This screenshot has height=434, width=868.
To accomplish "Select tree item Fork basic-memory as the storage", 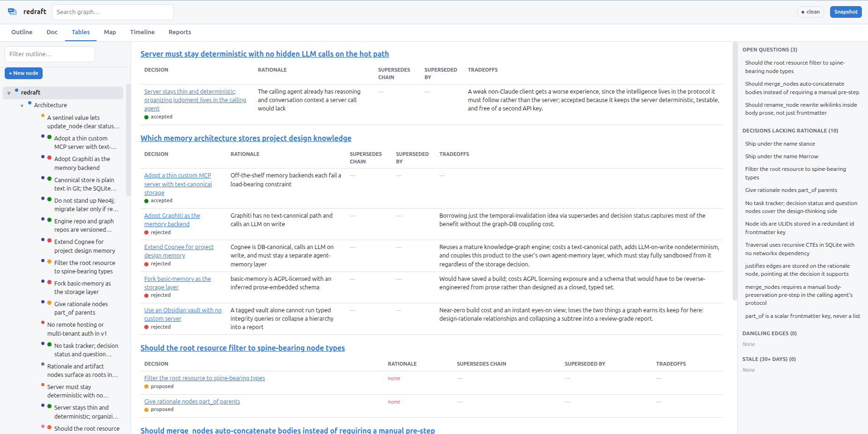I will coord(82,287).
